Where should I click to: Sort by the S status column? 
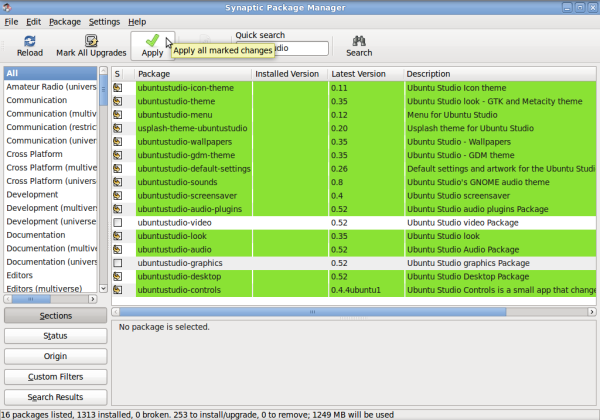coord(117,74)
